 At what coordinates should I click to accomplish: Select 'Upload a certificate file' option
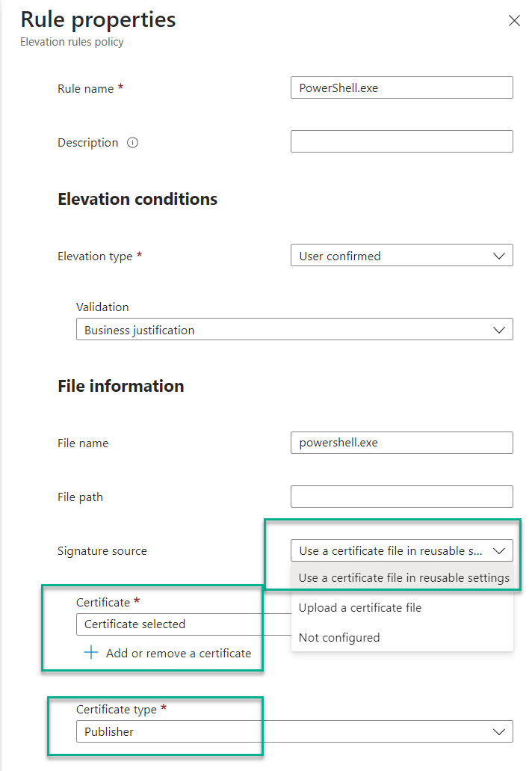tap(361, 608)
